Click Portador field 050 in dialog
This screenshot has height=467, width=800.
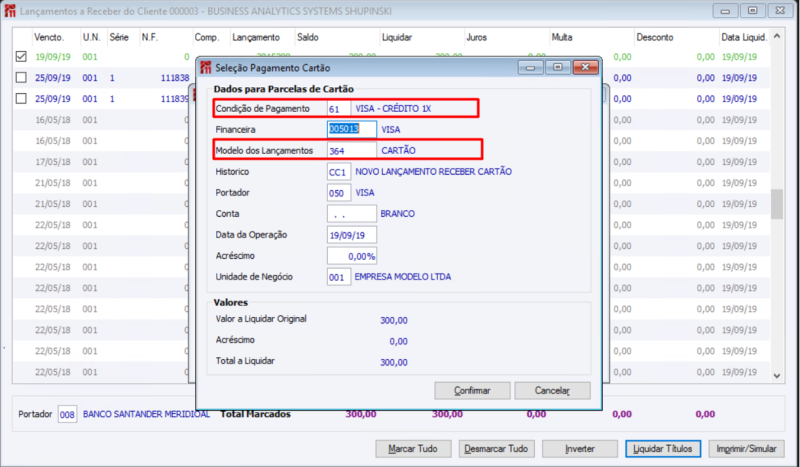[339, 193]
